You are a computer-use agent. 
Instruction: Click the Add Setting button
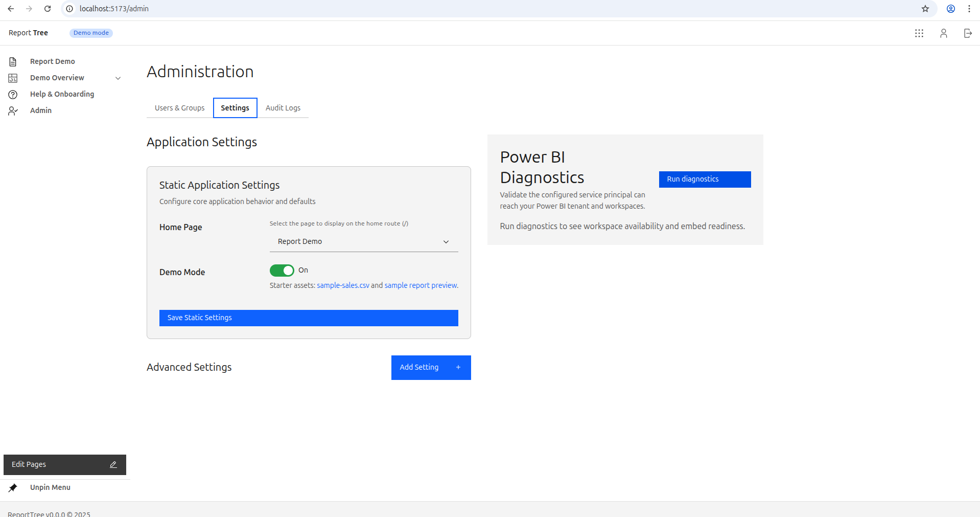430,368
